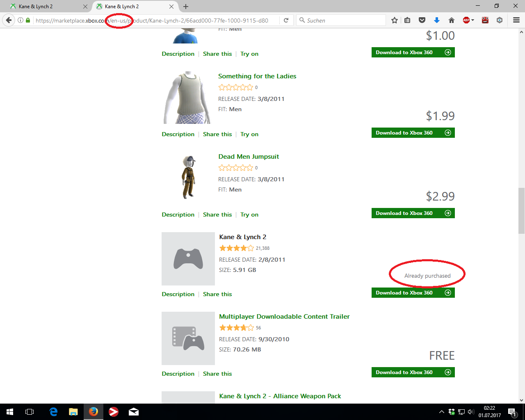Show Description for Kane & Lynch 2

click(178, 294)
